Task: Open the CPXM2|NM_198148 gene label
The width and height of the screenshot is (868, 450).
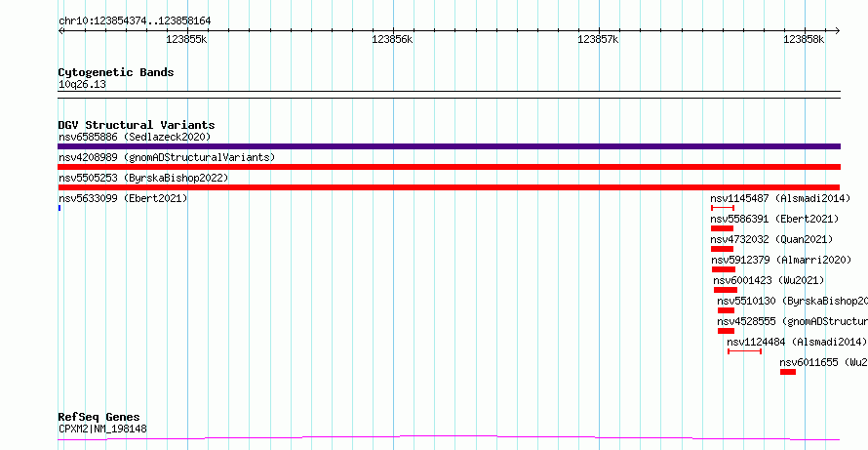Action: 103,429
